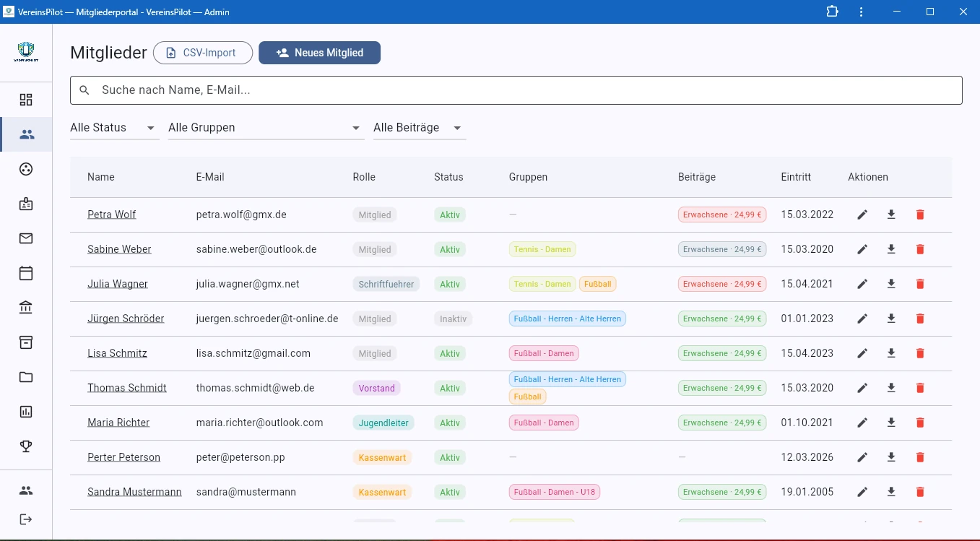Click the bank building icon in the sidebar
This screenshot has width=980, height=541.
pos(26,308)
